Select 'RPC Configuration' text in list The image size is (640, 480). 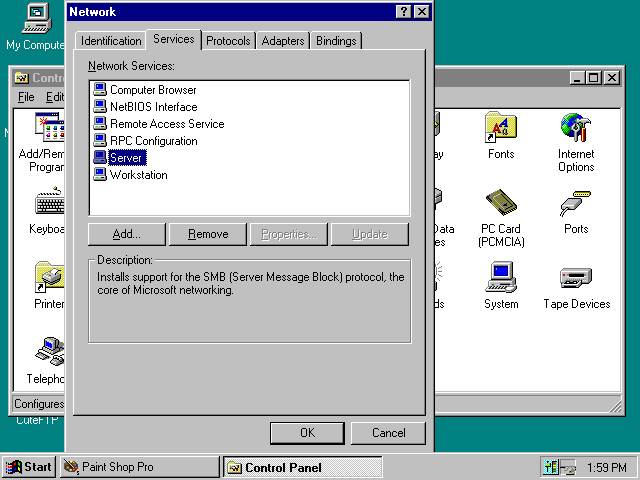click(x=154, y=141)
